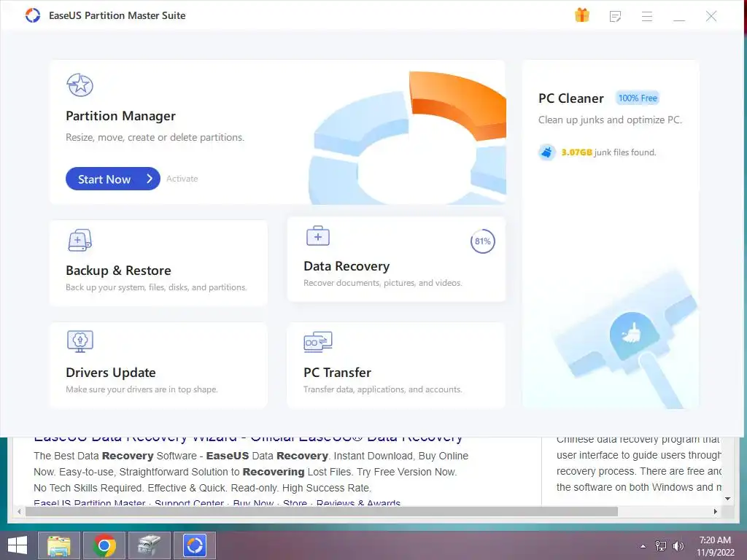Click 'Clean up junks and optimize PC' text
Screen dimensions: 747x560
click(x=610, y=120)
